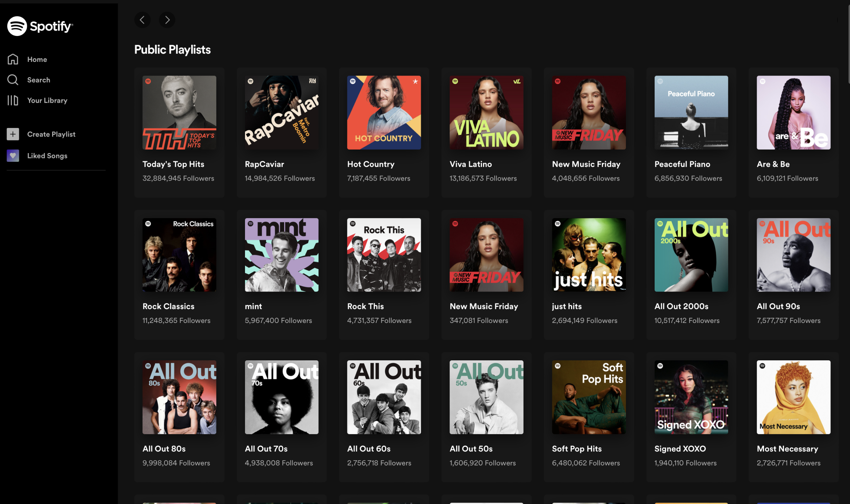Select Your Library menu label

click(x=47, y=101)
